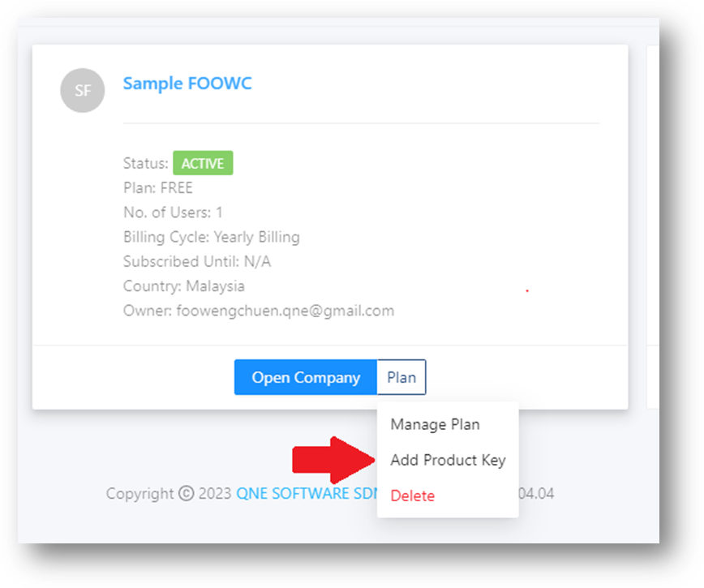Click the Subscribed Until: N/A line
Screen dimensions: 704x588
click(197, 261)
